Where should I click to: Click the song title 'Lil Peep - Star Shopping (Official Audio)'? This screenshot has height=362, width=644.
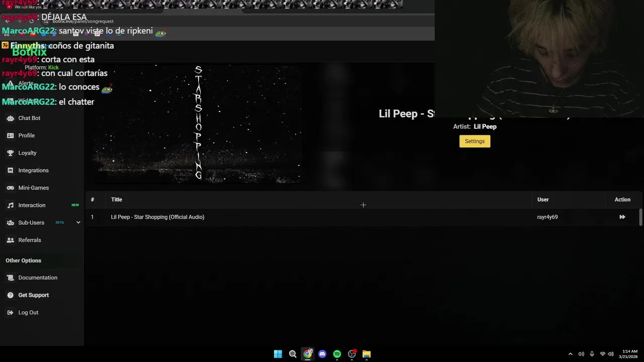point(157,217)
